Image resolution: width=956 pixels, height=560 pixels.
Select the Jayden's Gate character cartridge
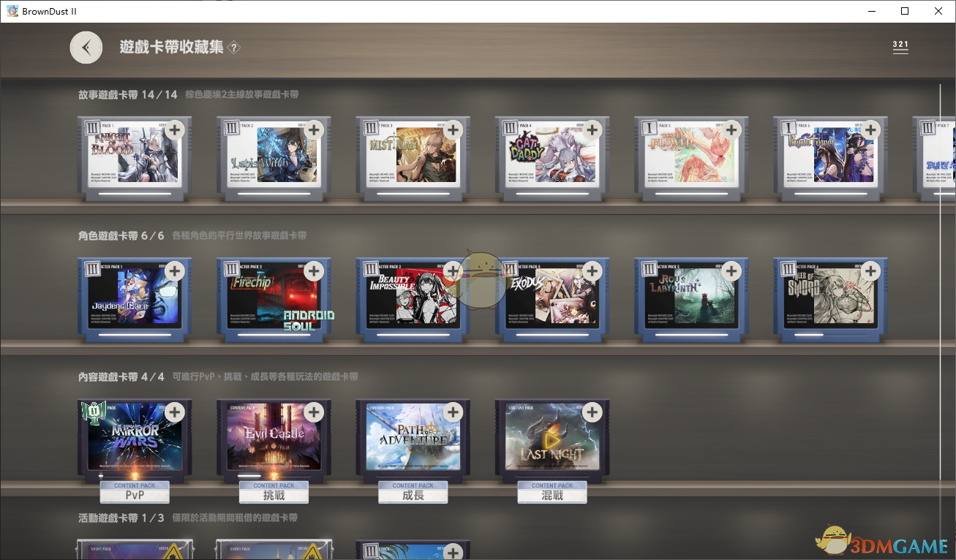[135, 299]
